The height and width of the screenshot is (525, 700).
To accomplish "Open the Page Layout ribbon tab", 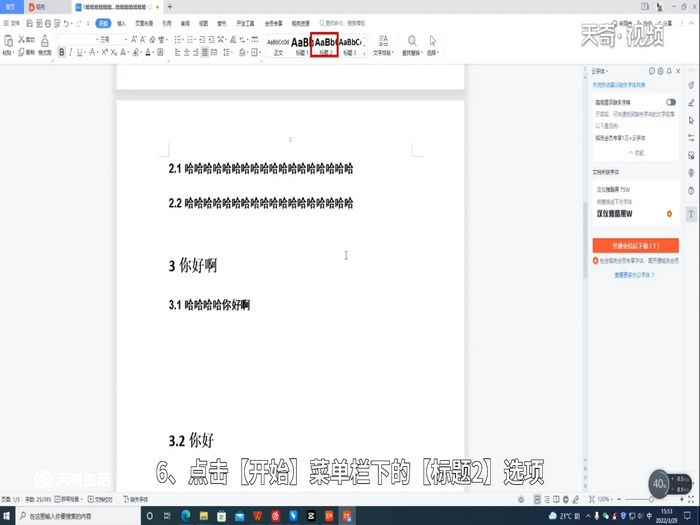I will 144,23.
